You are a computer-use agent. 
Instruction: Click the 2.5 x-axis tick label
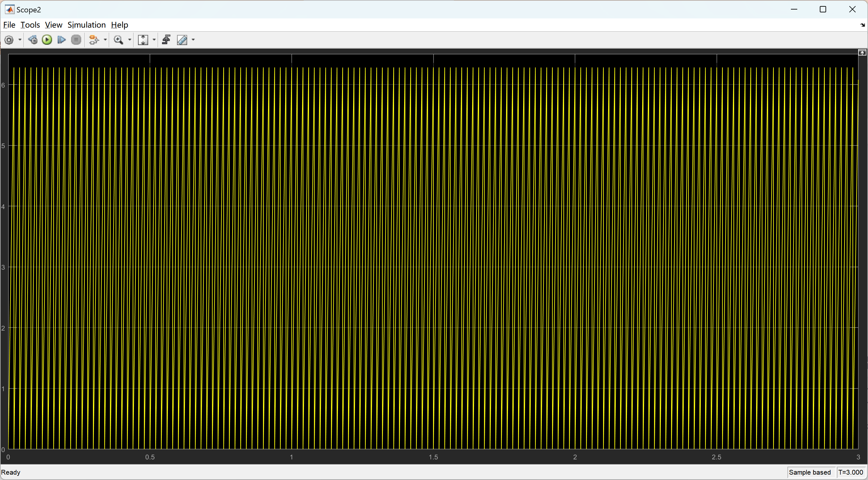click(x=717, y=457)
